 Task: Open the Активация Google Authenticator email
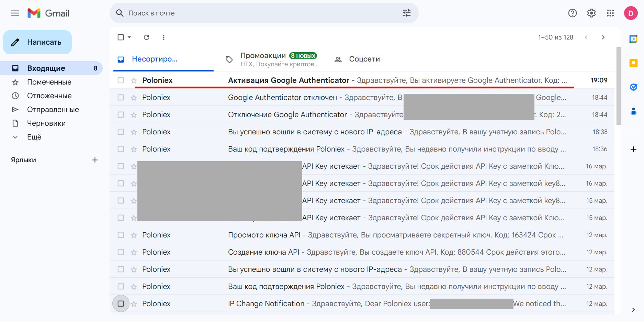[x=362, y=80]
